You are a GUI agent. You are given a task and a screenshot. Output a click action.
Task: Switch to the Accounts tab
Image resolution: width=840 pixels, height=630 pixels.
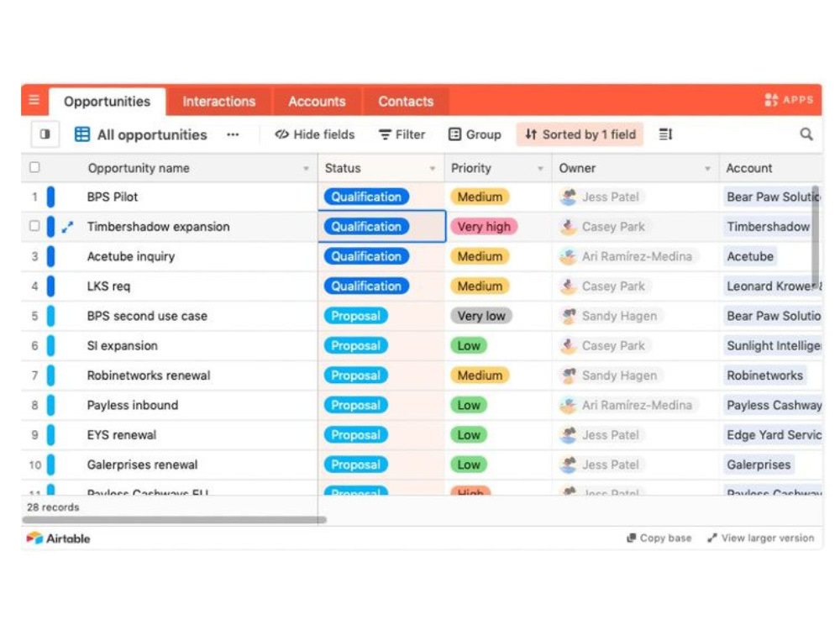pos(318,102)
